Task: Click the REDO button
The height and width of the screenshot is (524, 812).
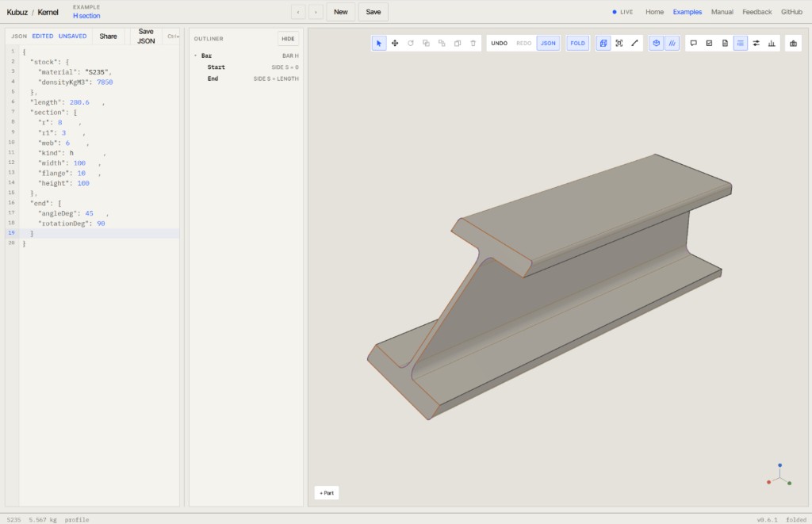Action: [523, 44]
